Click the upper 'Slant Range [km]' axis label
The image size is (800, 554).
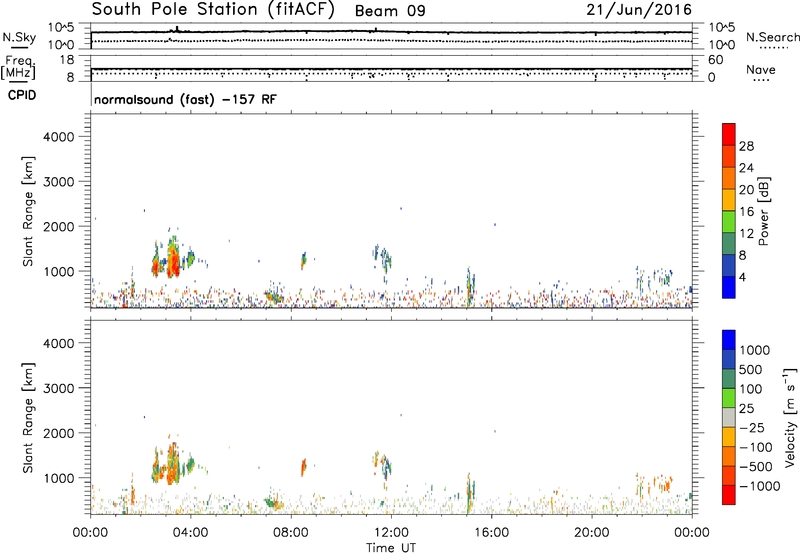(29, 211)
